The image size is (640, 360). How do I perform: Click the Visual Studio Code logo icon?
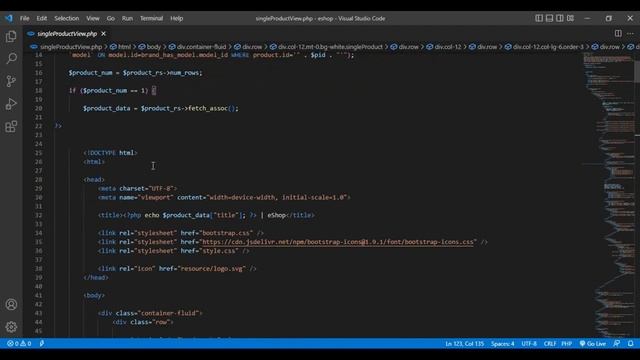click(x=9, y=18)
